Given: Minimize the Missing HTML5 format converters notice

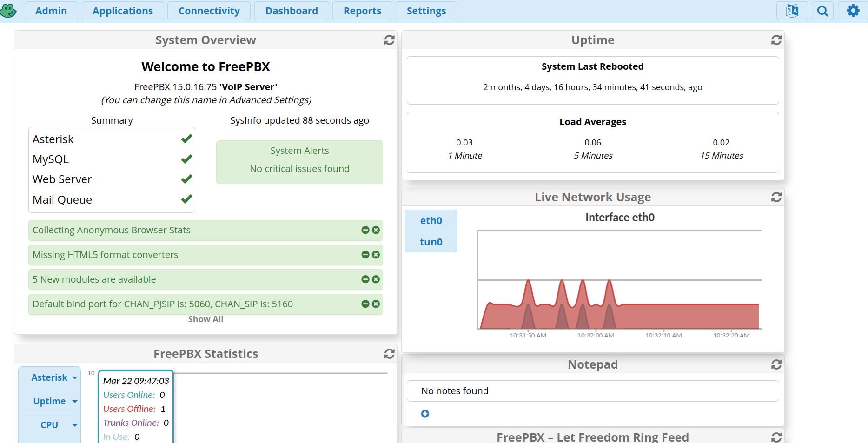Looking at the screenshot, I should click(365, 255).
